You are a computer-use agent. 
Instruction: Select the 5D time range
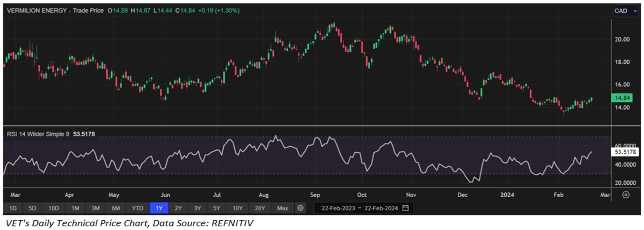(33, 208)
